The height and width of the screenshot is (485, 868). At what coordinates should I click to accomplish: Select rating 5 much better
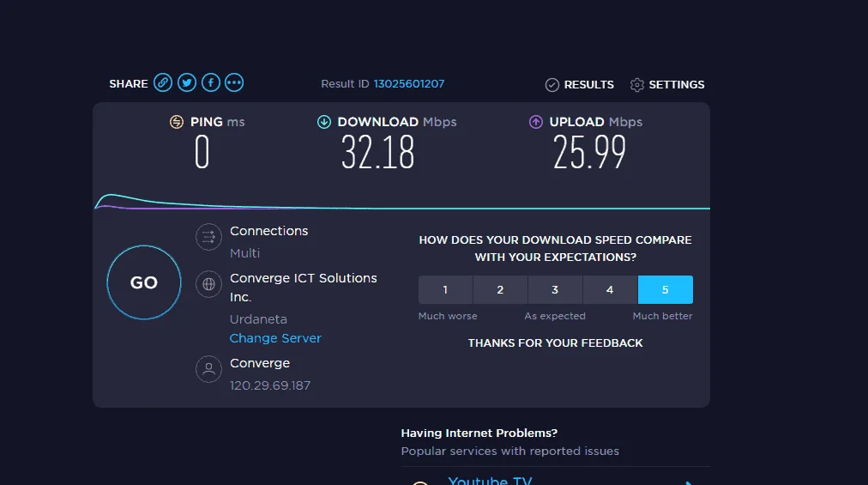pyautogui.click(x=666, y=290)
